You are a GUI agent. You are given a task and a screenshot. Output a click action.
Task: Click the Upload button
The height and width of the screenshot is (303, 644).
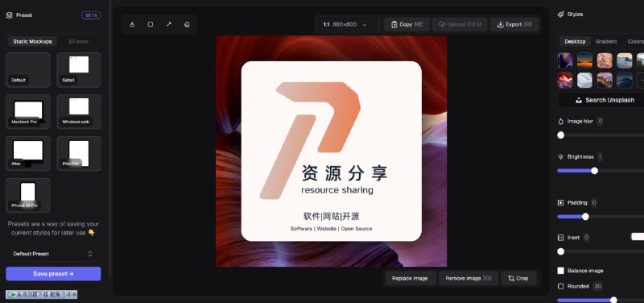(460, 24)
